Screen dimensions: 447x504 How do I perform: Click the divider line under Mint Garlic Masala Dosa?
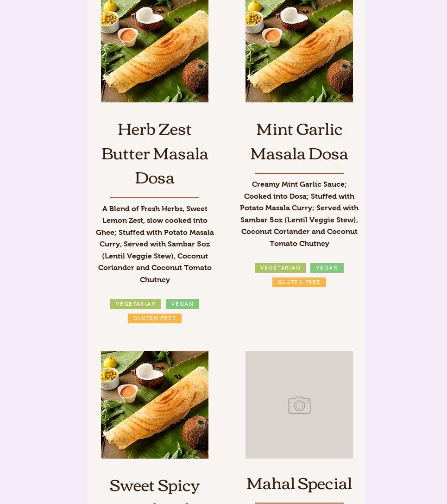[x=299, y=173]
